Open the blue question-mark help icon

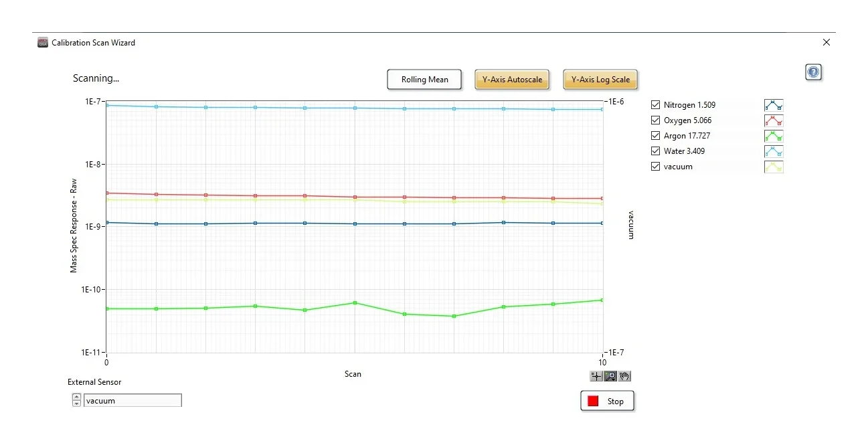(813, 72)
